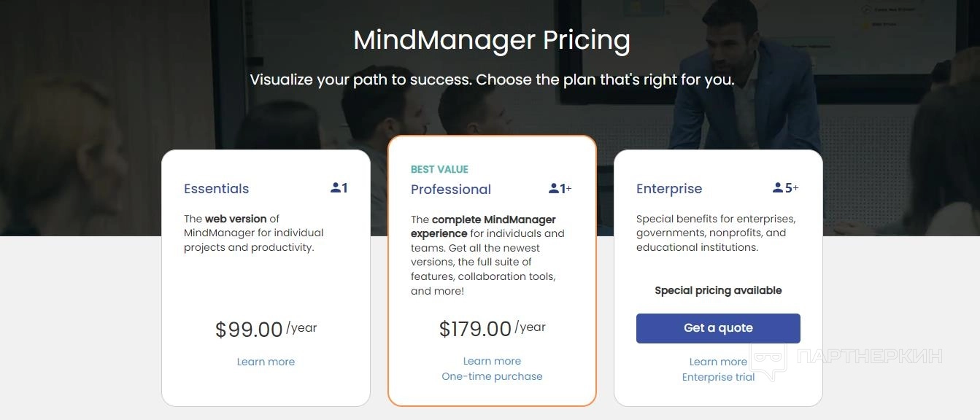
Task: Start the Enterprise trial link
Action: (x=718, y=377)
